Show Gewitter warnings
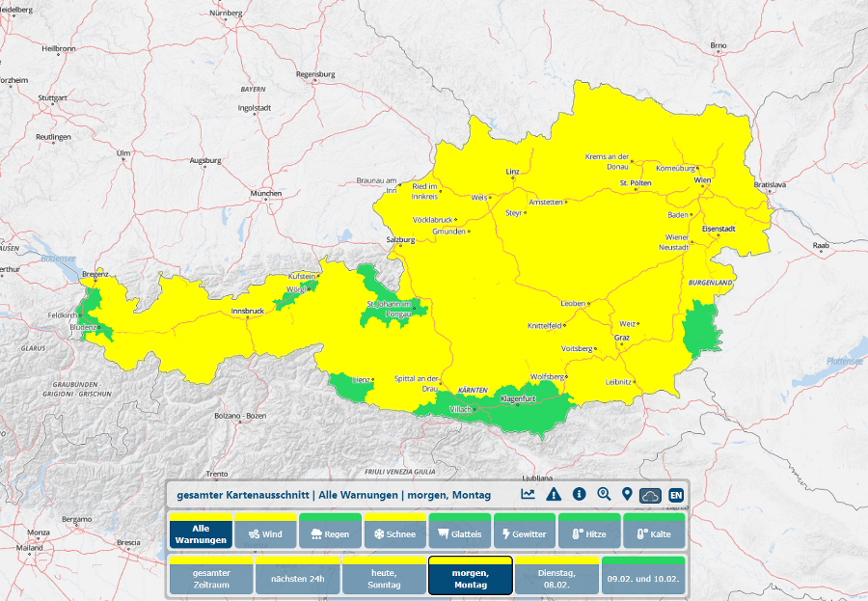 (525, 531)
